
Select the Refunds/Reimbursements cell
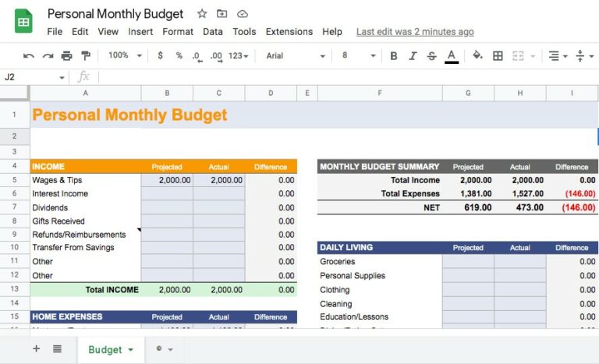[x=86, y=235]
